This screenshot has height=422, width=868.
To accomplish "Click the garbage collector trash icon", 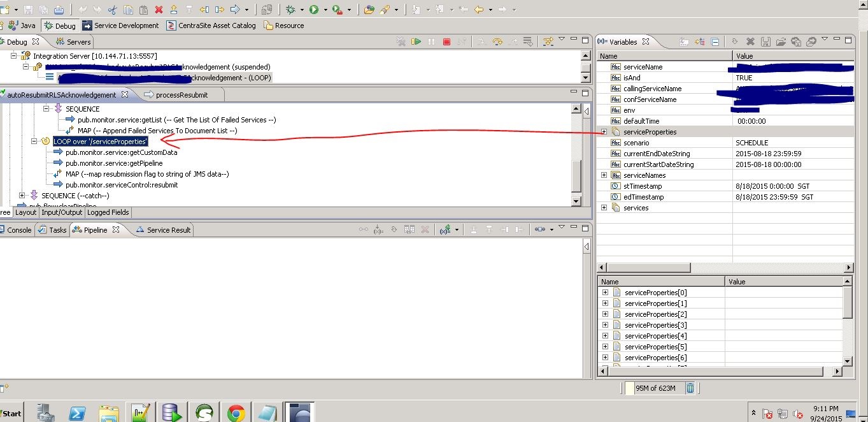I will (690, 388).
